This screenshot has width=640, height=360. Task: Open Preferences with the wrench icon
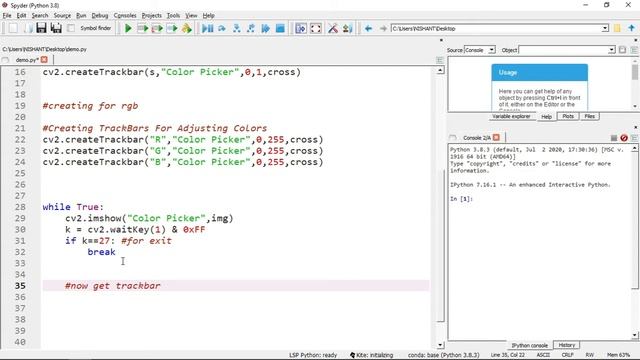[x=333, y=28]
